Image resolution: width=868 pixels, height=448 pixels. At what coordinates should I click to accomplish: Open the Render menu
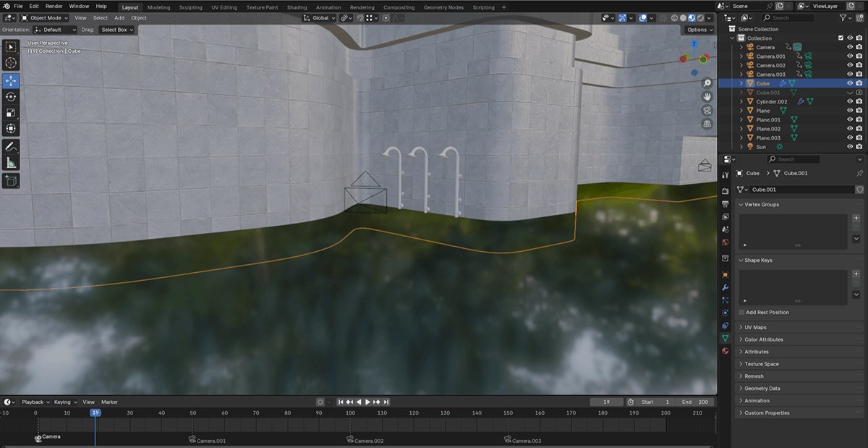(54, 7)
